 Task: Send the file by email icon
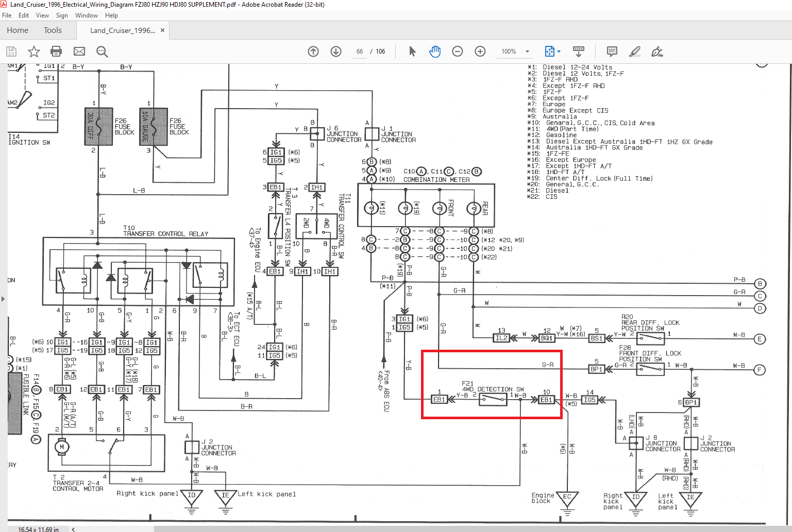[79, 52]
